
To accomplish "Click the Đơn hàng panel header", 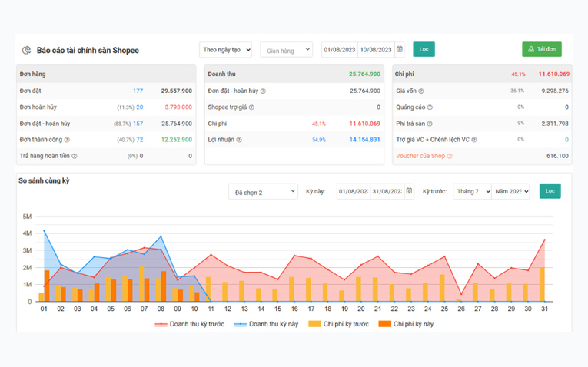I will tap(106, 74).
